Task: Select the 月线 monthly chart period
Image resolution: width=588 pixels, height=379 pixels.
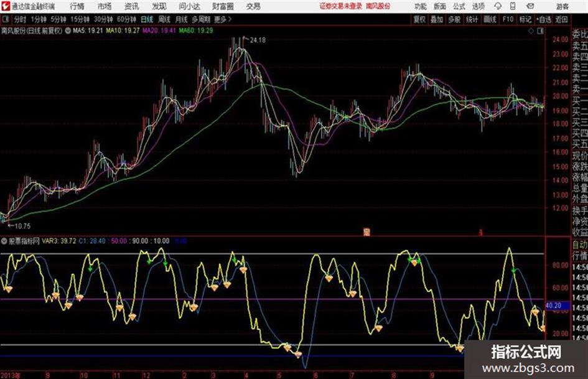Action: 182,19
